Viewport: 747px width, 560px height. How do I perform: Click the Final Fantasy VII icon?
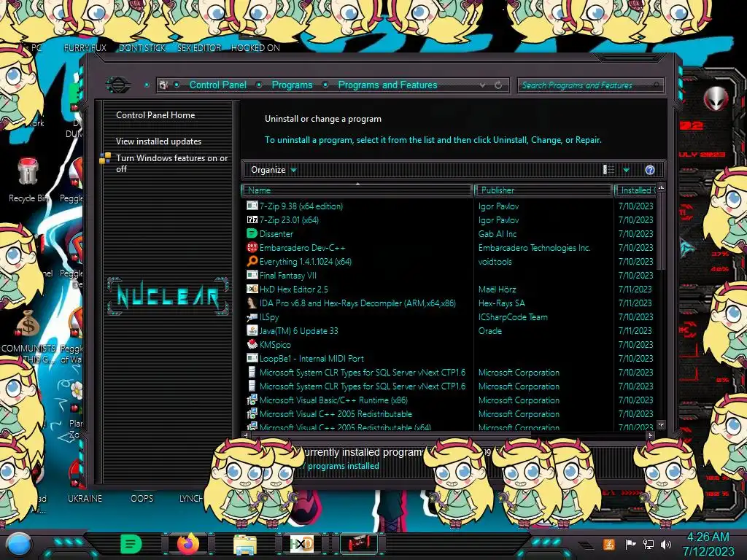252,275
